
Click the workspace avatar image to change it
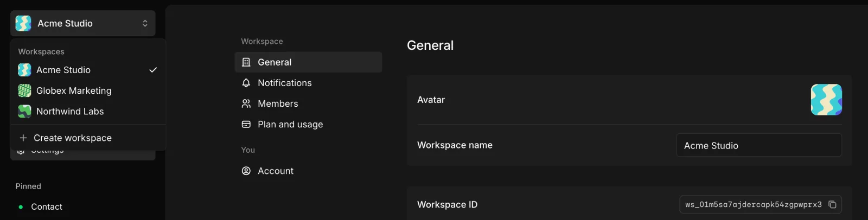pos(826,100)
